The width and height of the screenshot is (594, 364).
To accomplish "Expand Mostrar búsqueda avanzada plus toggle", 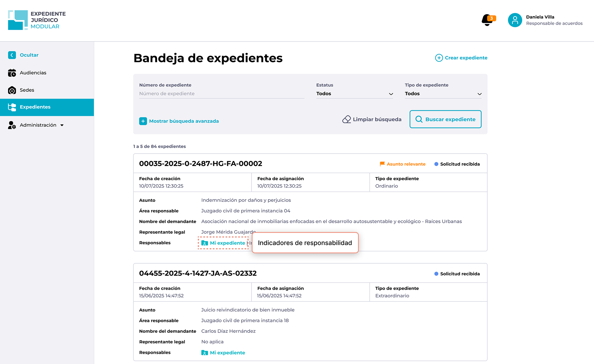I will coord(143,121).
